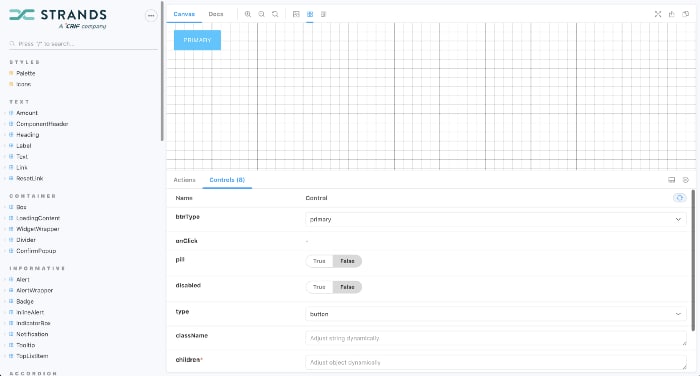Image resolution: width=700 pixels, height=376 pixels.
Task: Set disabled control to True
Action: click(319, 287)
